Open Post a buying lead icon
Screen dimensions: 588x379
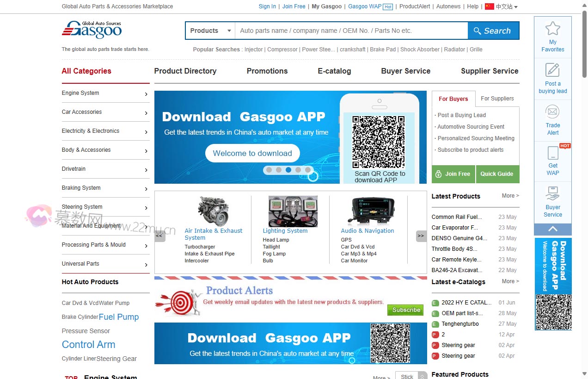coord(552,70)
